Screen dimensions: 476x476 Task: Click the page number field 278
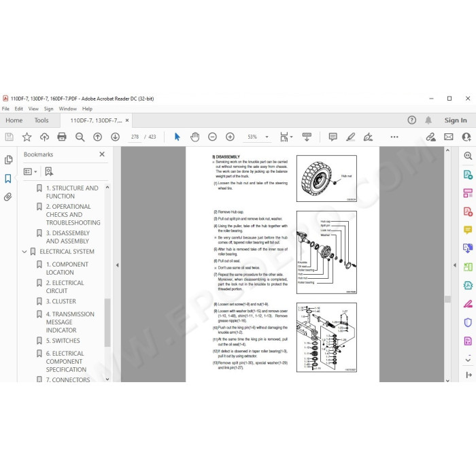coord(135,137)
